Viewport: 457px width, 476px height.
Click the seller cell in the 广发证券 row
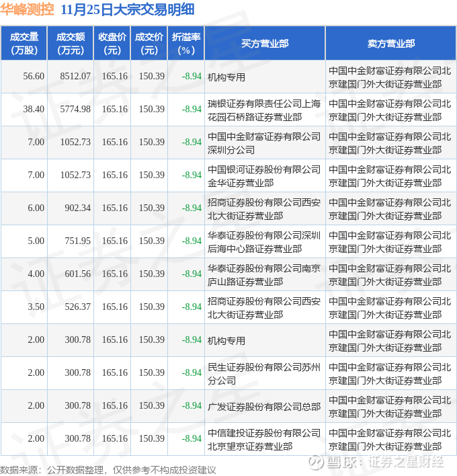390,407
